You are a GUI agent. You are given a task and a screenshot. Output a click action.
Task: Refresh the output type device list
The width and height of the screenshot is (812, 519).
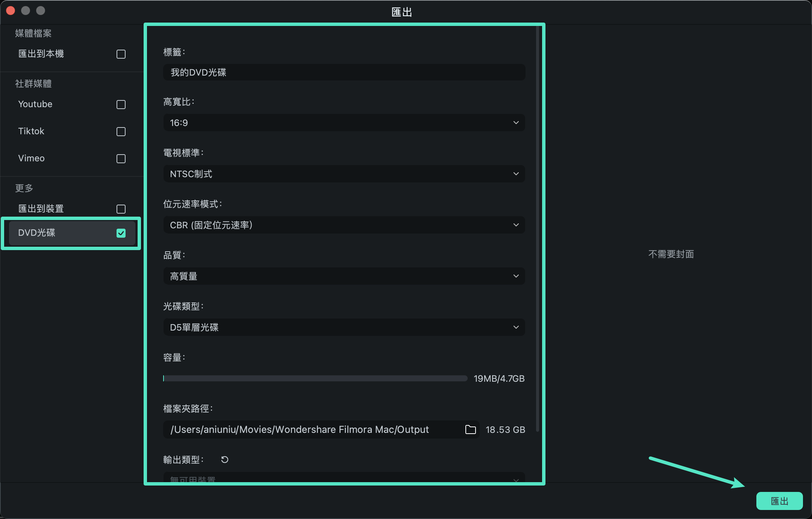click(225, 460)
